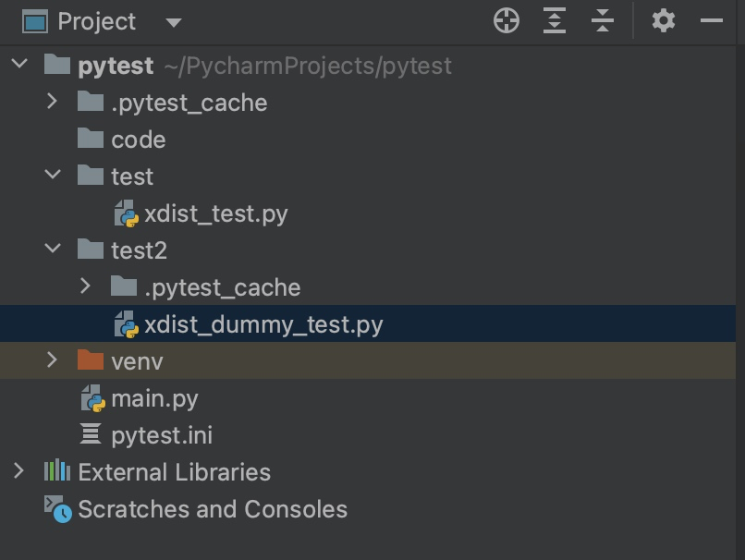Image resolution: width=745 pixels, height=560 pixels.
Task: Click the Python file icon beside main.py
Action: (93, 398)
